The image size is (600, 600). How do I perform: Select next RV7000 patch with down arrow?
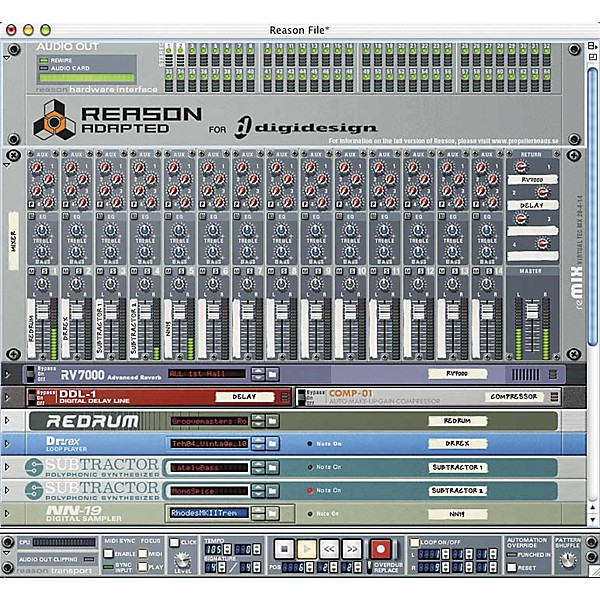coord(258,377)
